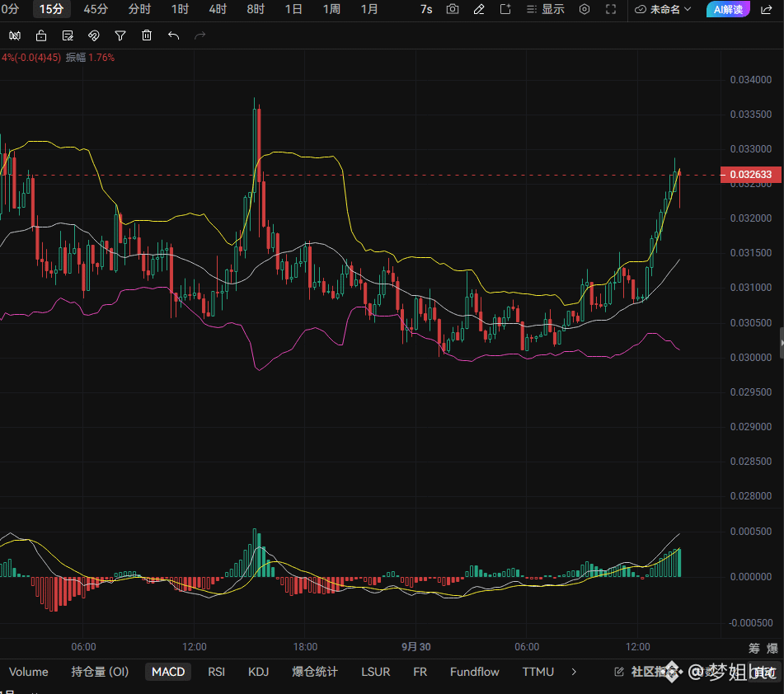
Task: Expand the 未命名 layout dropdown
Action: click(x=663, y=9)
